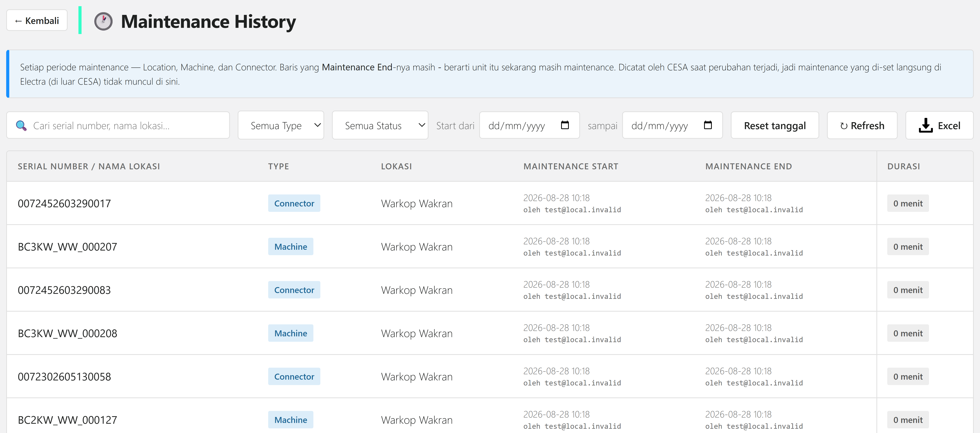Click Connector badge for 0072302605130058

click(294, 377)
